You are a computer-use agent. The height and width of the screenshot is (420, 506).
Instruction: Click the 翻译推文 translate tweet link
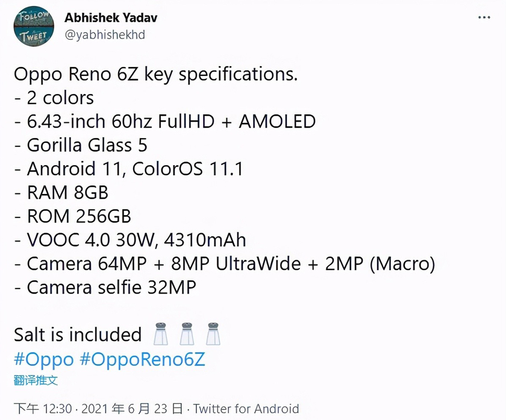pyautogui.click(x=36, y=380)
